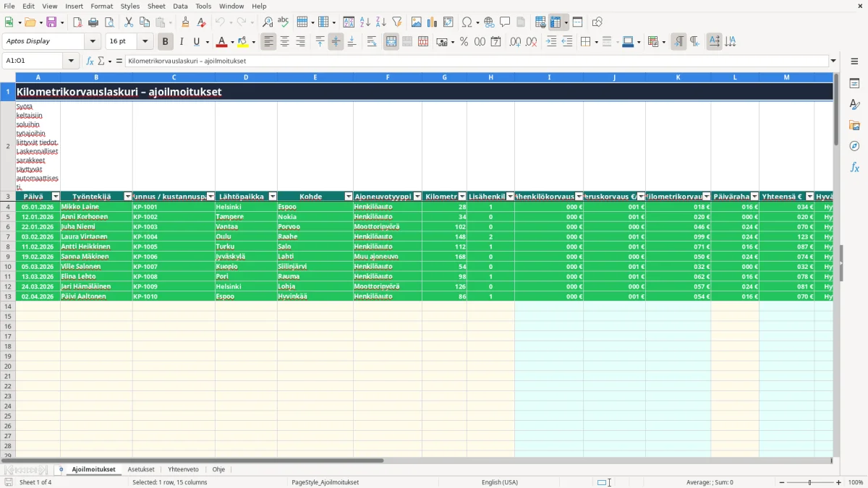The height and width of the screenshot is (488, 868).
Task: Open the font size dropdown
Action: [x=145, y=42]
